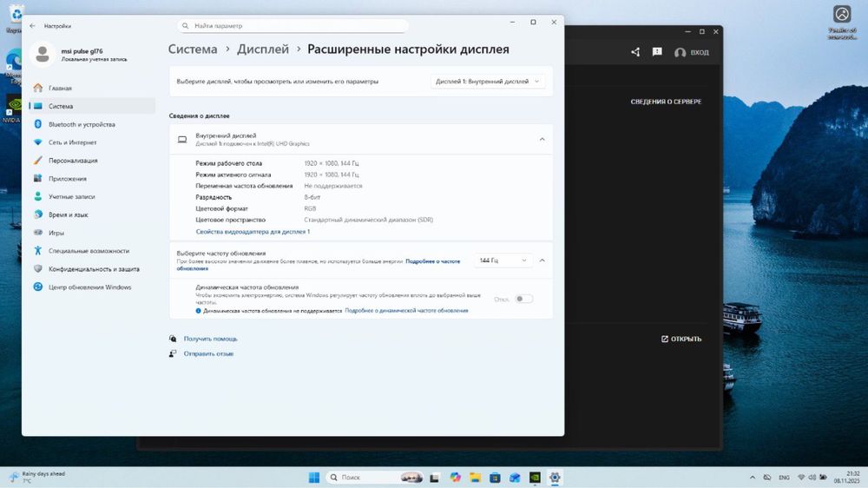The width and height of the screenshot is (868, 488).
Task: Open 'Подробнее о частоте обновления' link
Action: pyautogui.click(x=433, y=260)
